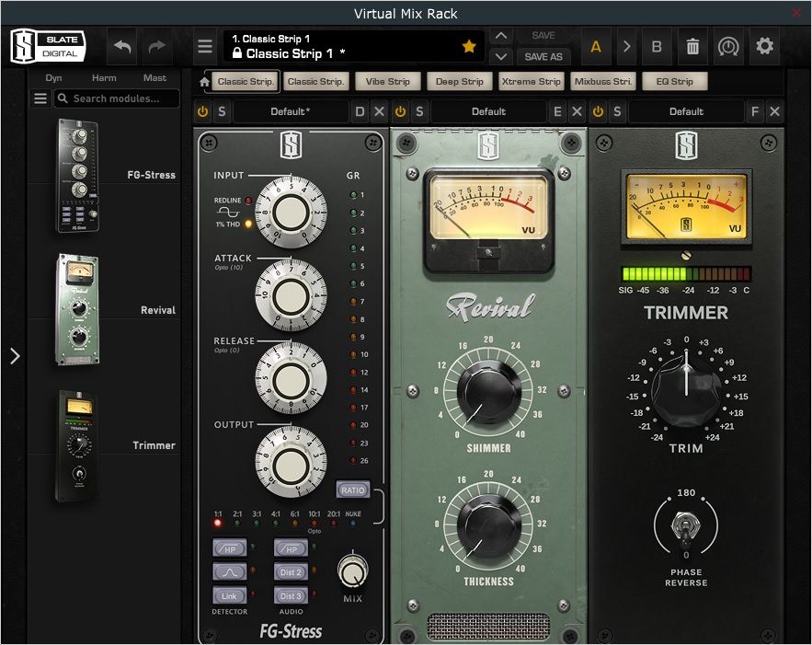Click the redo arrow icon
The image size is (812, 645).
[x=156, y=47]
